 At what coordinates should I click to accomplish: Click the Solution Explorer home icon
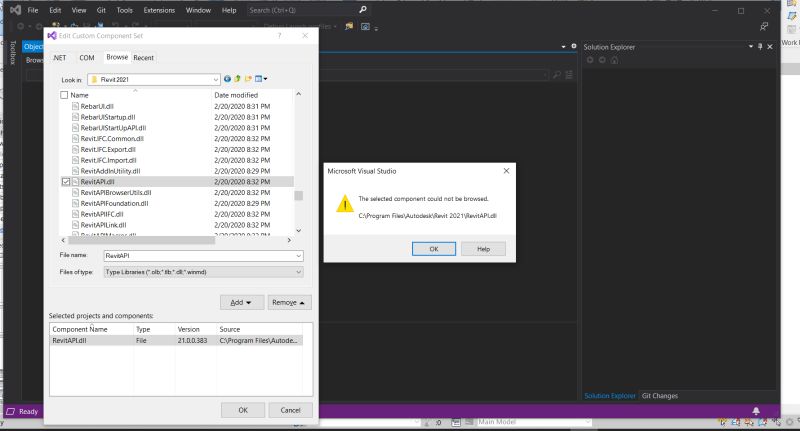[614, 60]
